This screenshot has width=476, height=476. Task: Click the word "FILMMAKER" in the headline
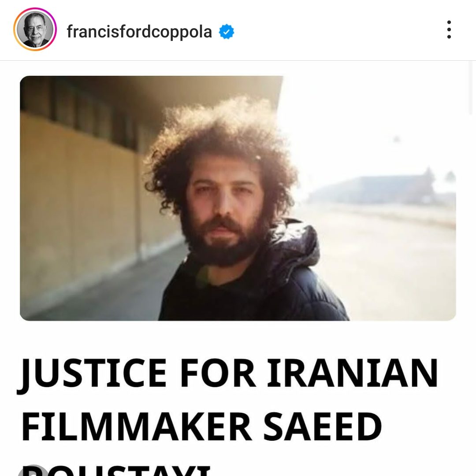click(x=137, y=427)
